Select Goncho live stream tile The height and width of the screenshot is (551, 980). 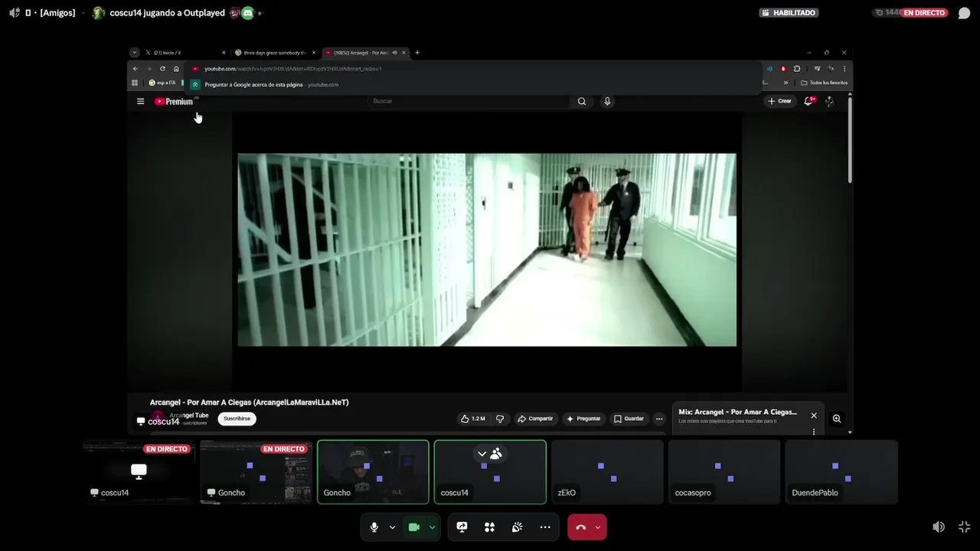coord(256,471)
